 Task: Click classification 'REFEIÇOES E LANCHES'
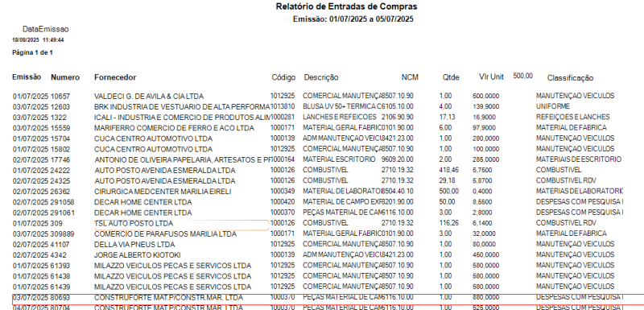click(x=572, y=117)
